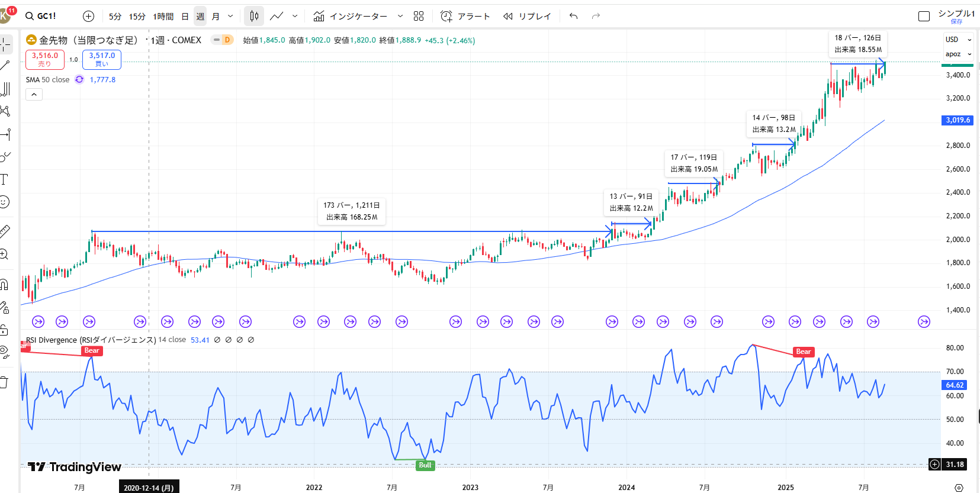Toggle the drawing visibility eye icon
Viewport: 980px width, 493px height.
tap(5, 352)
